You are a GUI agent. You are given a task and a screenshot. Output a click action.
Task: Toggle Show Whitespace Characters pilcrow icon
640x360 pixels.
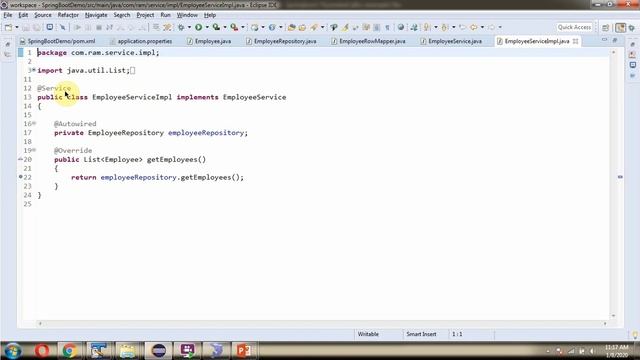387,27
